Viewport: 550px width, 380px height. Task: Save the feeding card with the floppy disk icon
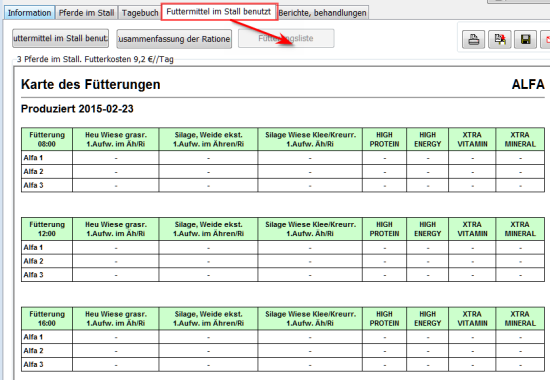click(x=525, y=39)
